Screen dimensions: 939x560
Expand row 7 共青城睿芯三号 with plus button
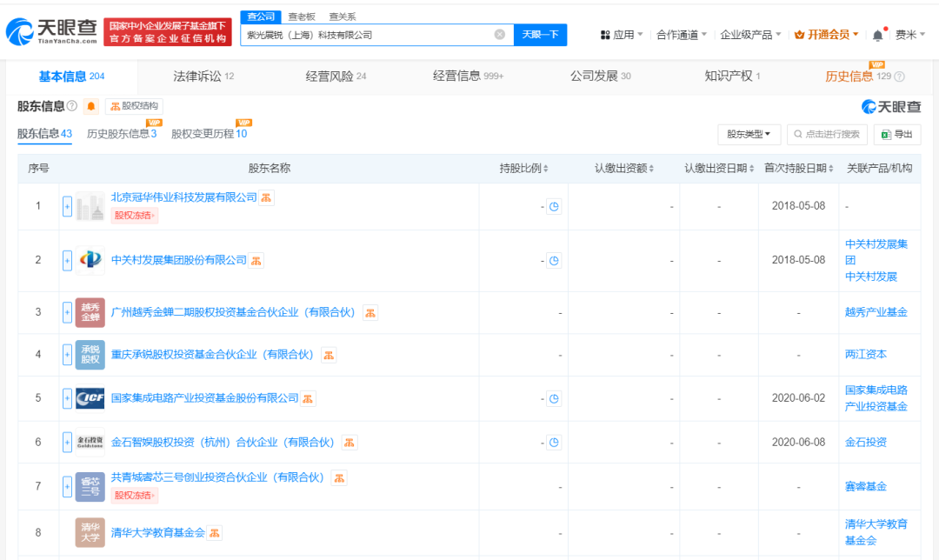coord(67,486)
